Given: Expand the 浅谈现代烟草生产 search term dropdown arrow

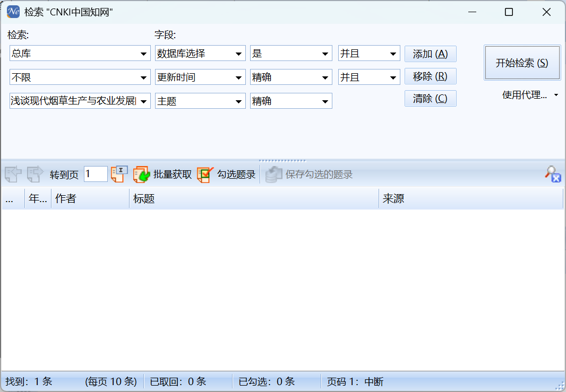Looking at the screenshot, I should click(x=144, y=101).
